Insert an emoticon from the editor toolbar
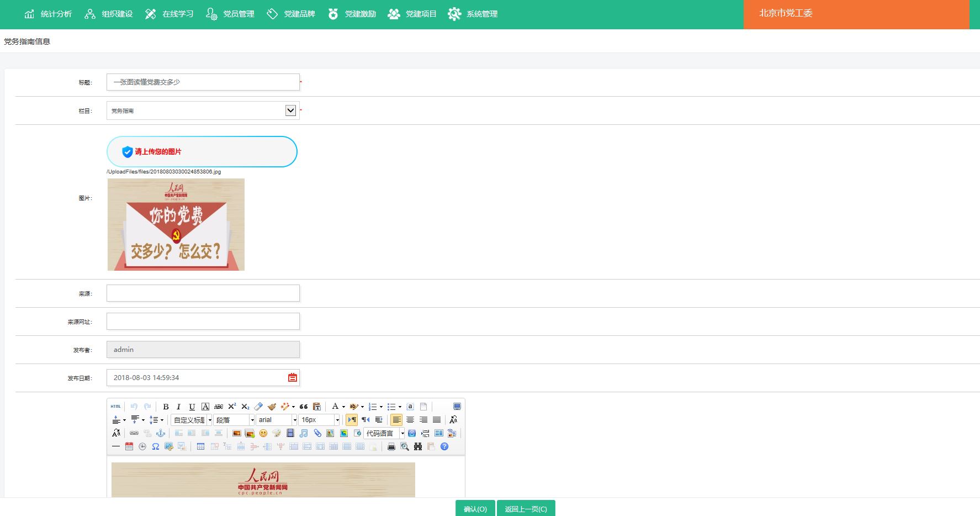This screenshot has width=980, height=516. pos(263,433)
